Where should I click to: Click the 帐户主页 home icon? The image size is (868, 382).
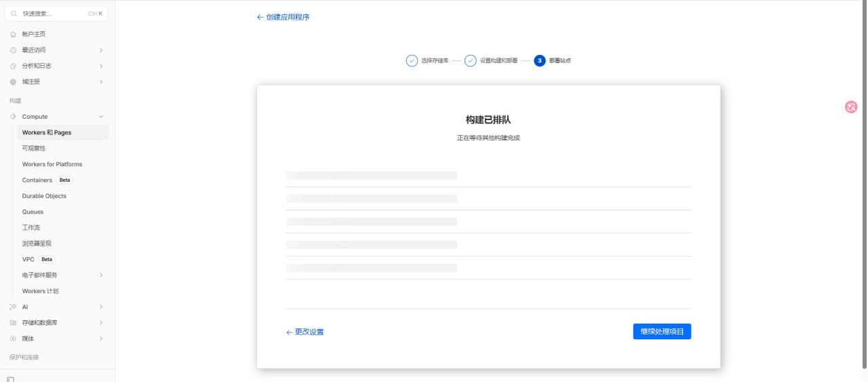(13, 34)
